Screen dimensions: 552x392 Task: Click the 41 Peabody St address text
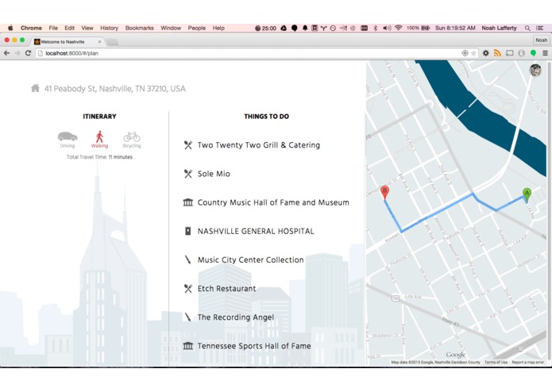114,89
